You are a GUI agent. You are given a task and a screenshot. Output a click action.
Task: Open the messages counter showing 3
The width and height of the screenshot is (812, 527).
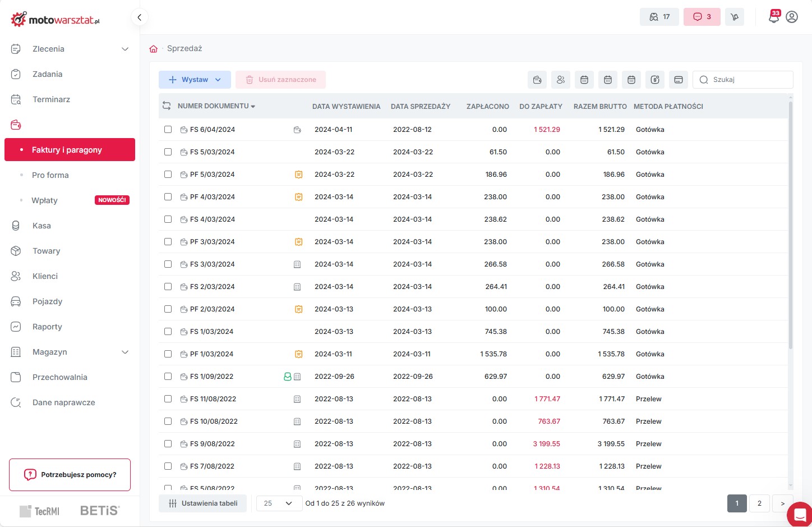pos(702,17)
